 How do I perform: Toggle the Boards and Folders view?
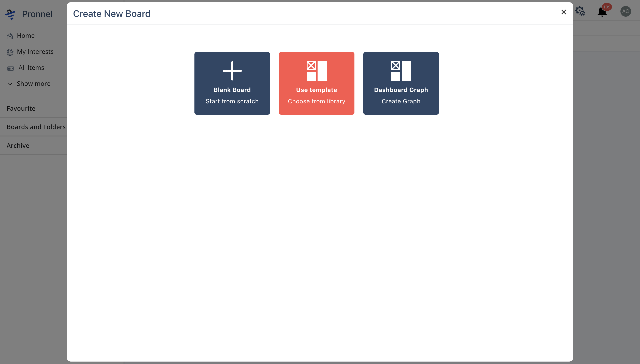[x=36, y=127]
